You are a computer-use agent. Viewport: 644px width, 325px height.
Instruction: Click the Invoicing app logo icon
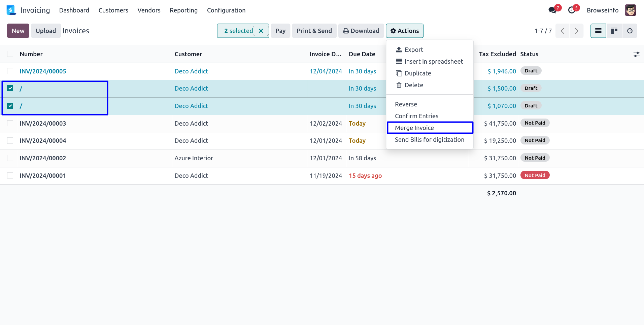tap(11, 10)
